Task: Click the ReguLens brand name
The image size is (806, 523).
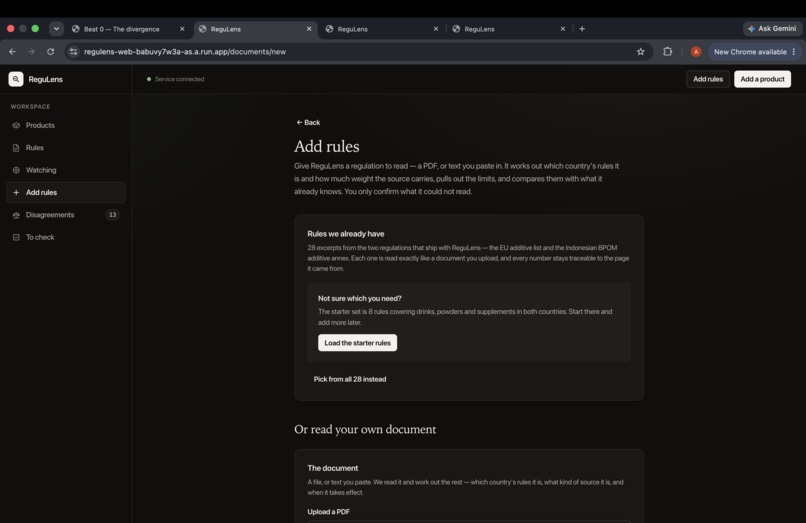Action: click(45, 79)
